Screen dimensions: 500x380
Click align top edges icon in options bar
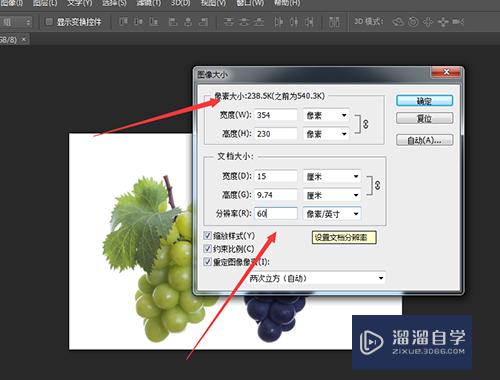point(124,22)
